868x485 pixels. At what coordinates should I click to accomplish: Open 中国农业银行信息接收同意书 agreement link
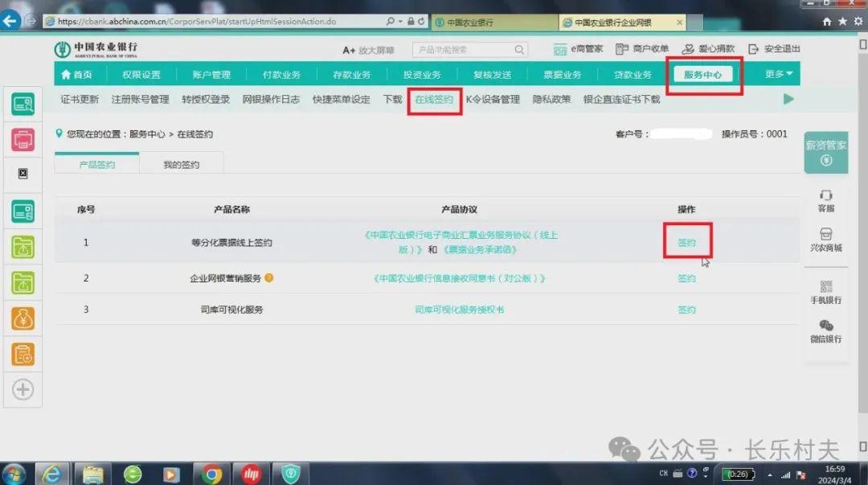pos(459,278)
